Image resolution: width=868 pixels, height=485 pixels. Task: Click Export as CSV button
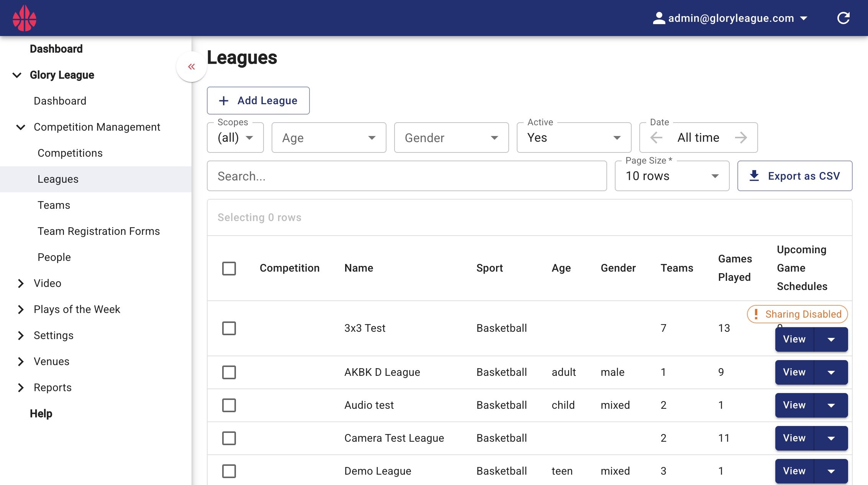coord(795,176)
